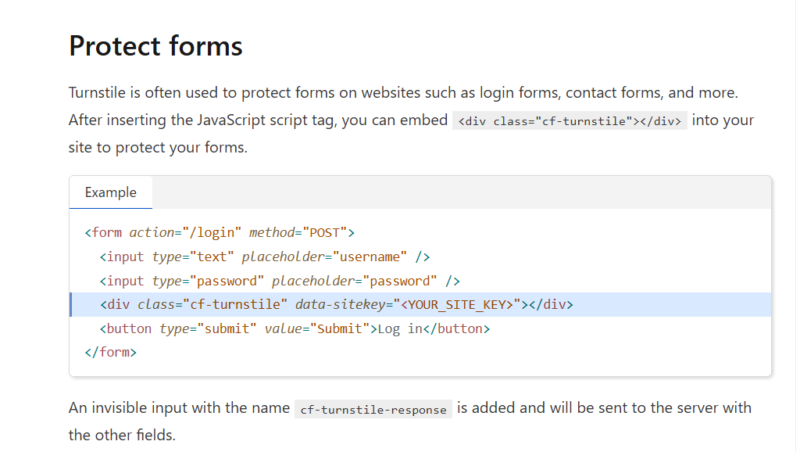Select the Example tab
The image size is (800, 452).
point(110,192)
